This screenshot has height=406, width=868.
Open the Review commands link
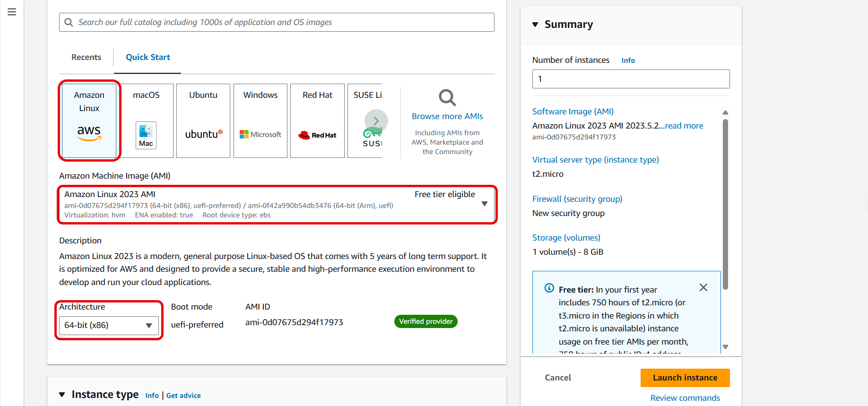coord(685,398)
